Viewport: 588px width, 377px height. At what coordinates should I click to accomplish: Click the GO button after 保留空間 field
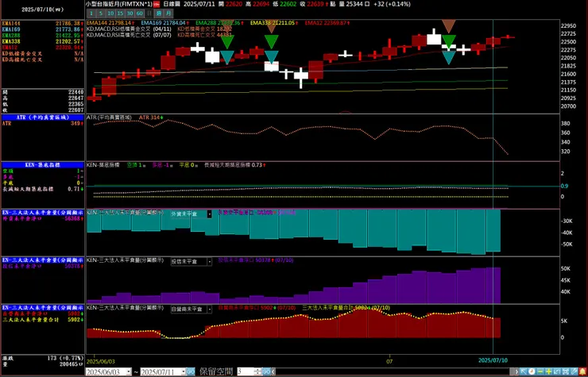266,371
